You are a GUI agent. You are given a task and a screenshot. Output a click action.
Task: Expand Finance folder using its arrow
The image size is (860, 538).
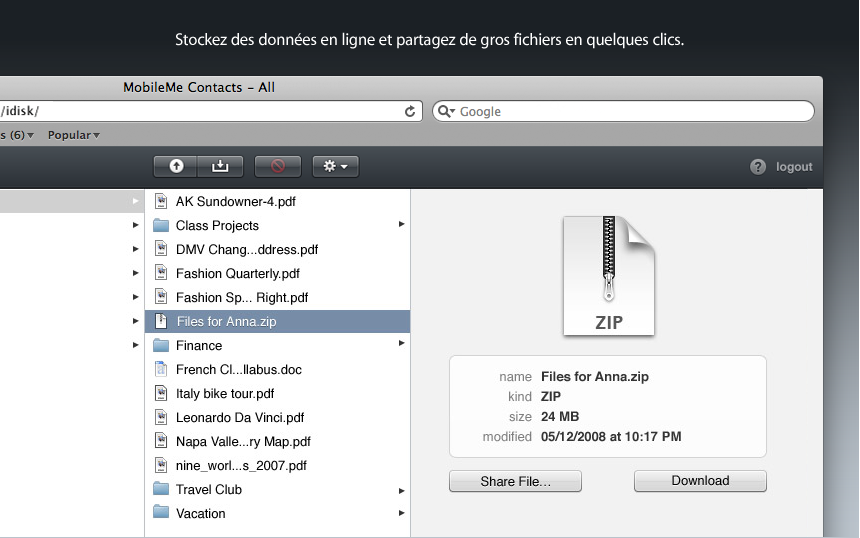tap(401, 343)
